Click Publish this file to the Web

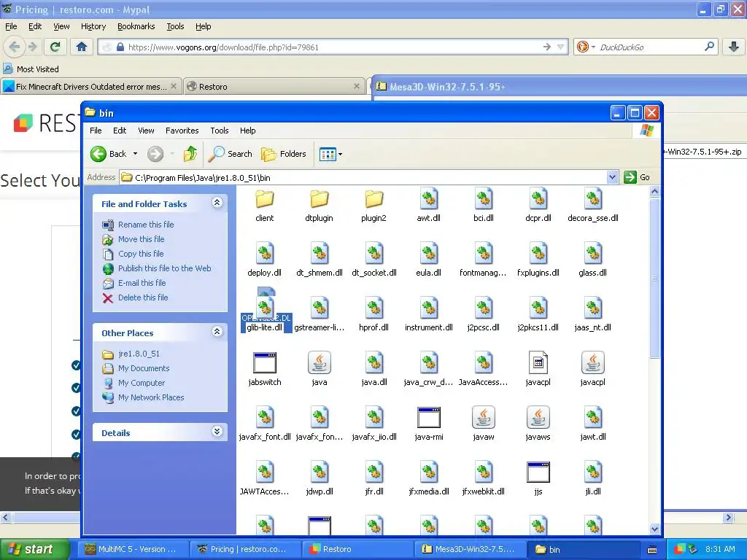pyautogui.click(x=164, y=268)
